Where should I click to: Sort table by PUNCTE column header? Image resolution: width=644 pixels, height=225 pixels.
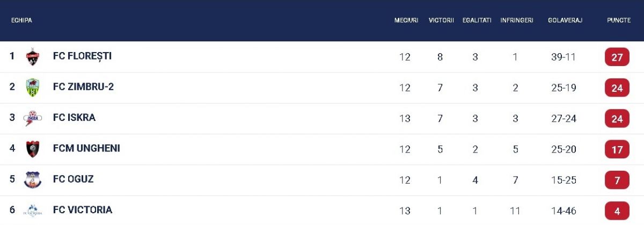pyautogui.click(x=618, y=20)
